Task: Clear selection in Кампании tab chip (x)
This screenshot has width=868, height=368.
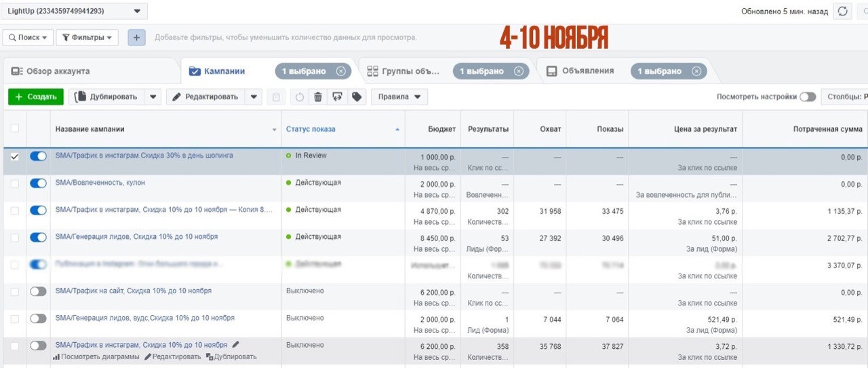Action: (x=340, y=71)
